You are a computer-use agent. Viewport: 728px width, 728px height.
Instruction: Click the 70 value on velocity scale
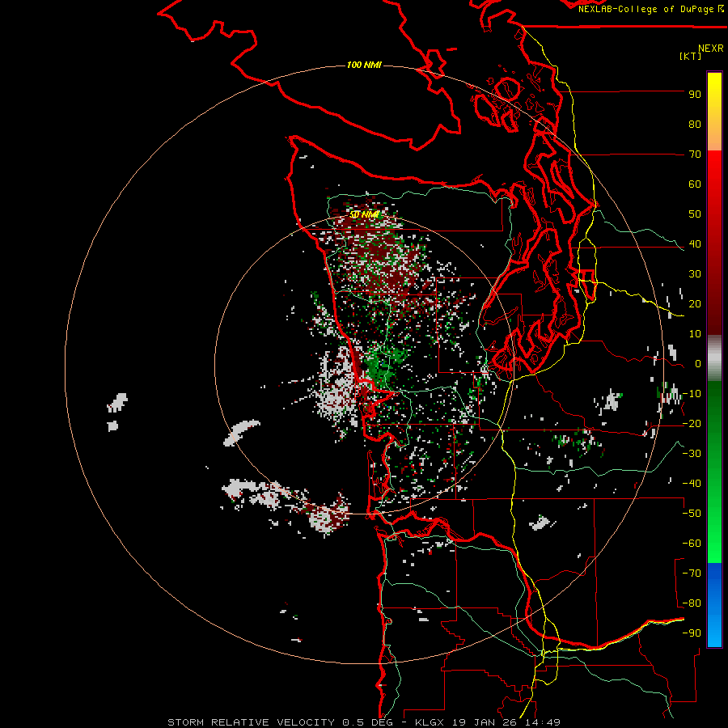coord(695,154)
